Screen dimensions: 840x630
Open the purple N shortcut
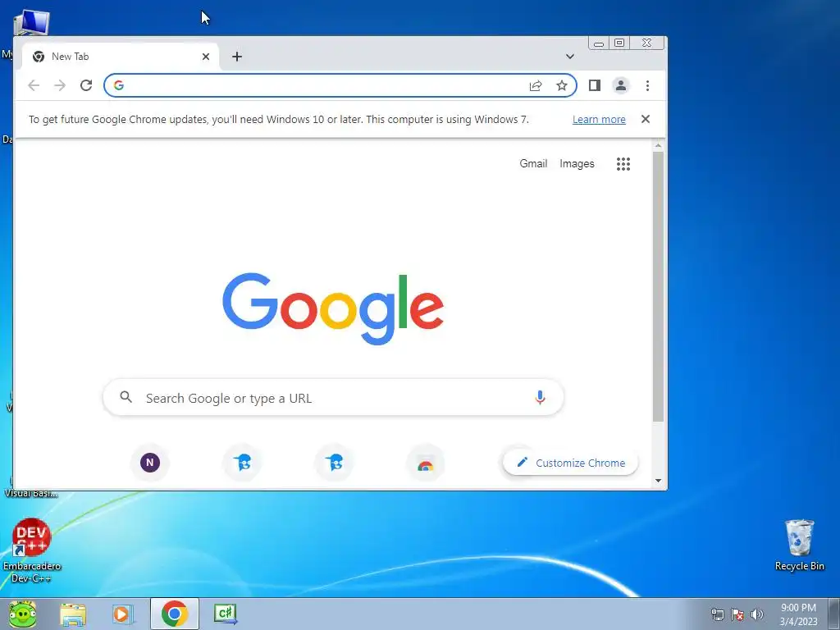(x=150, y=463)
